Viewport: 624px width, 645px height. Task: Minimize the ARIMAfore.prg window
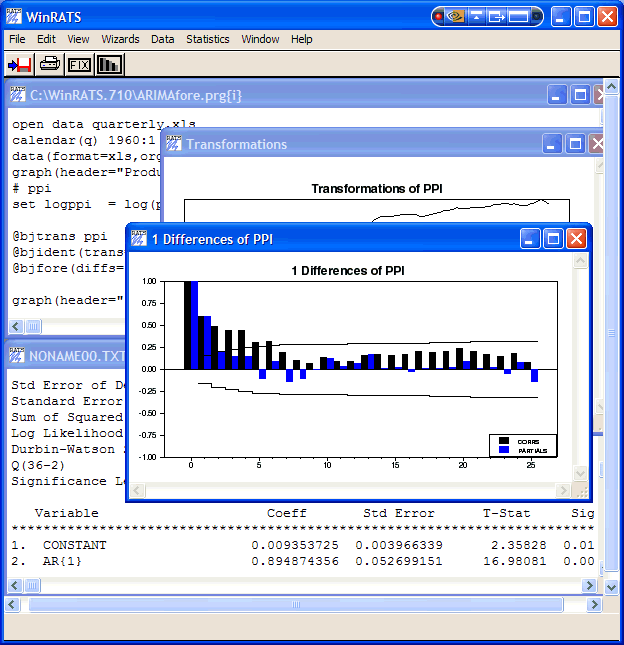tap(557, 95)
